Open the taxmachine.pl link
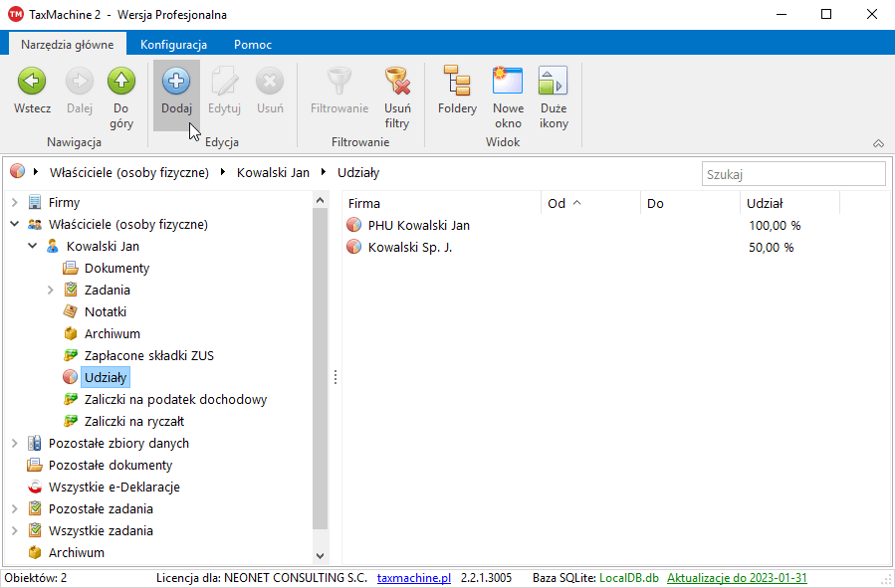895x588 pixels. 413,578
